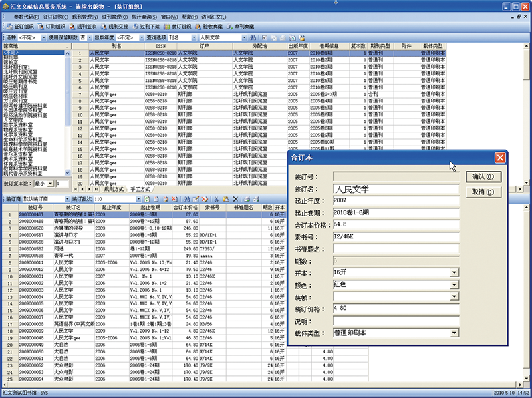Click down arrow of 馆藏地 list scrollbar
This screenshot has height=398, width=532.
pos(67,173)
